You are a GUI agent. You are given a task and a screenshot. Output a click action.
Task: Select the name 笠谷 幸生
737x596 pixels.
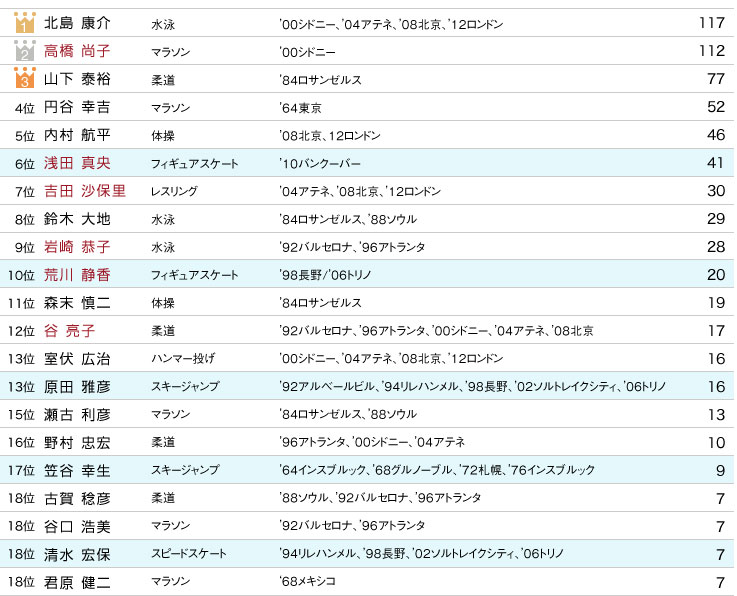click(x=77, y=470)
